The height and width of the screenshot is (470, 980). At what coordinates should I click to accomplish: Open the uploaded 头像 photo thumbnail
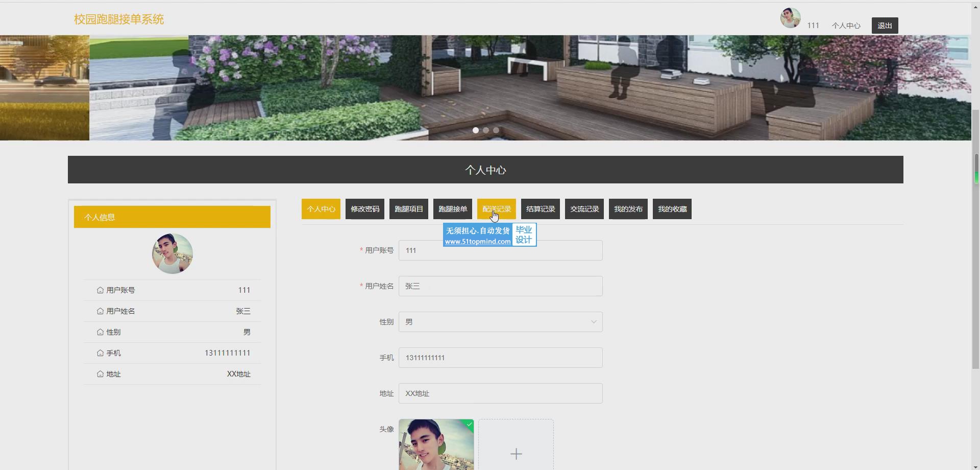coord(436,444)
